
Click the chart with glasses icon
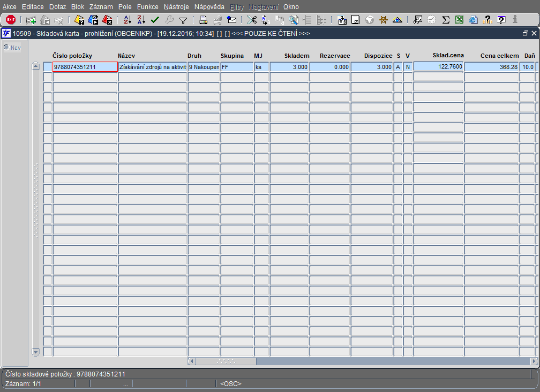point(418,20)
